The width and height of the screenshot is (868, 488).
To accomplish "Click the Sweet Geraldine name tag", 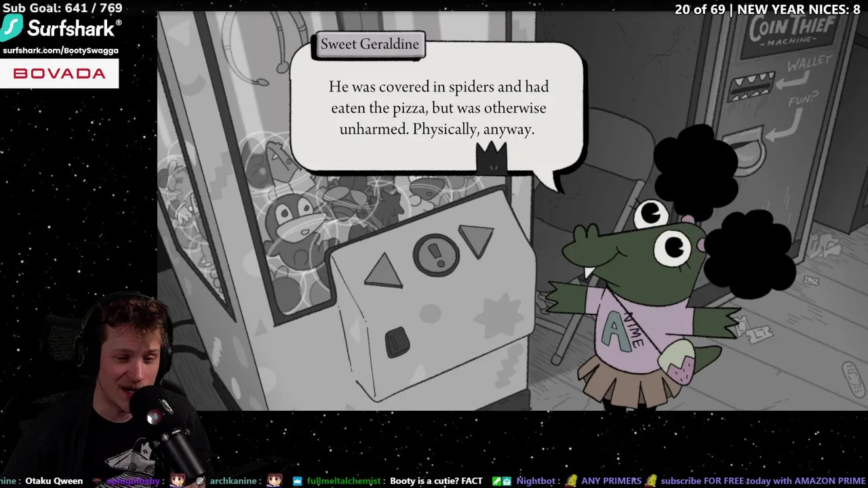I will pyautogui.click(x=370, y=44).
